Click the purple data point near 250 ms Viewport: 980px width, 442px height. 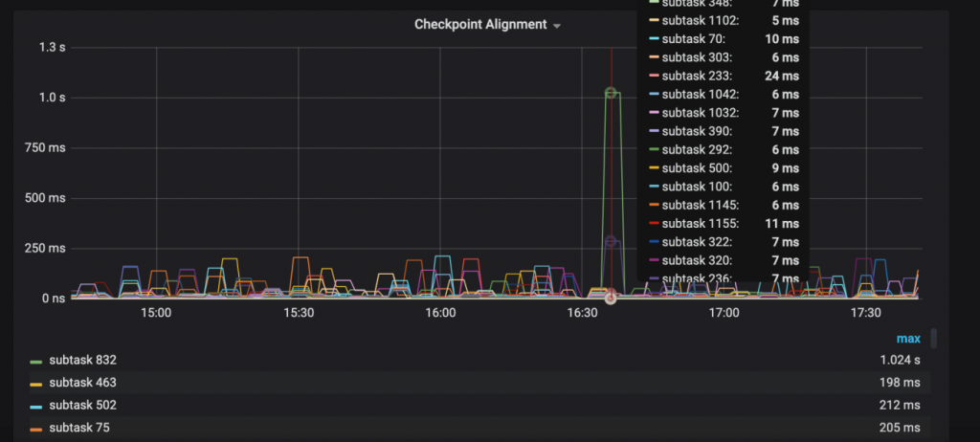click(612, 241)
